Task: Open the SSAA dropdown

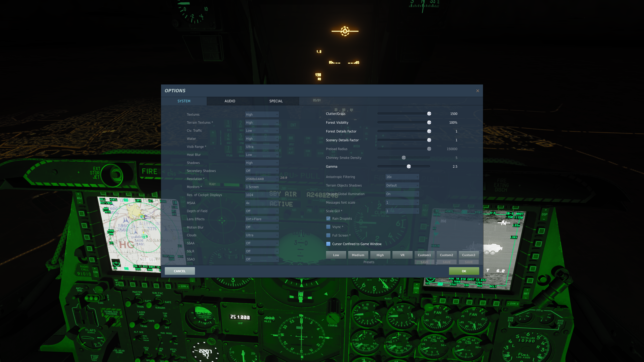Action: (x=262, y=243)
